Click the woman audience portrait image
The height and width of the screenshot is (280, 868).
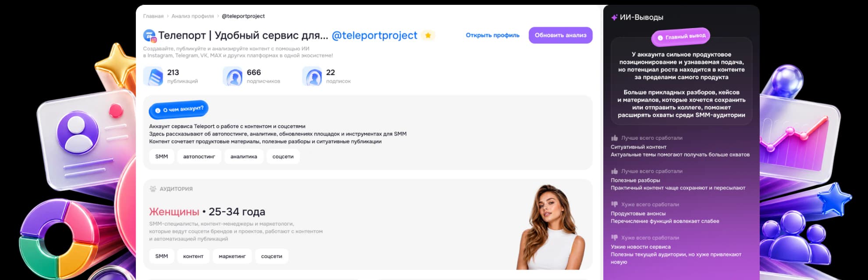point(551,227)
